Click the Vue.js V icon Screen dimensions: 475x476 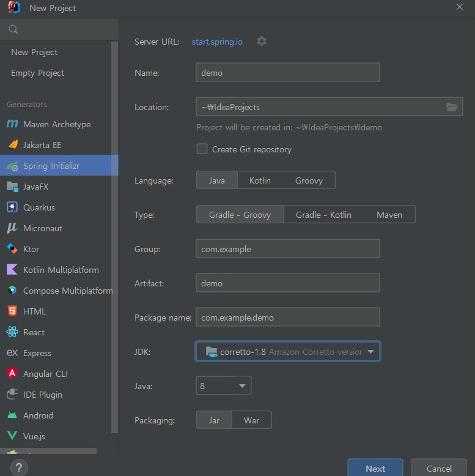coord(12,436)
